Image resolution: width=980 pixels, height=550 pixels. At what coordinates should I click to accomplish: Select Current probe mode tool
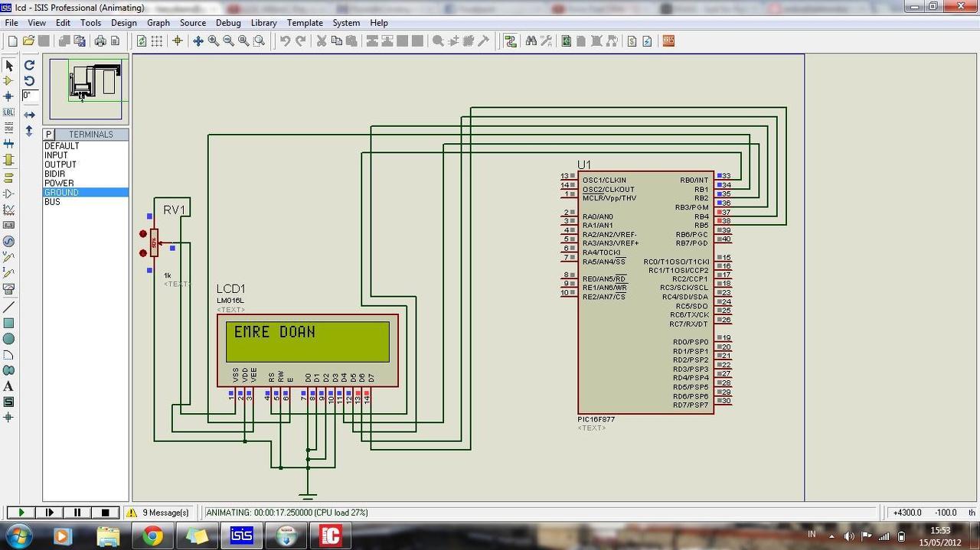coord(9,273)
